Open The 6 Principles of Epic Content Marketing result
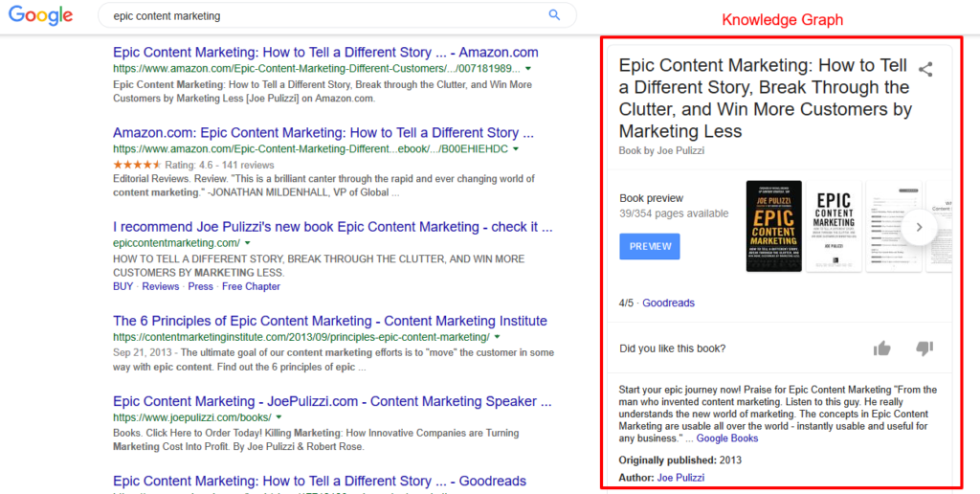Viewport: 980px width, 494px height. point(330,321)
